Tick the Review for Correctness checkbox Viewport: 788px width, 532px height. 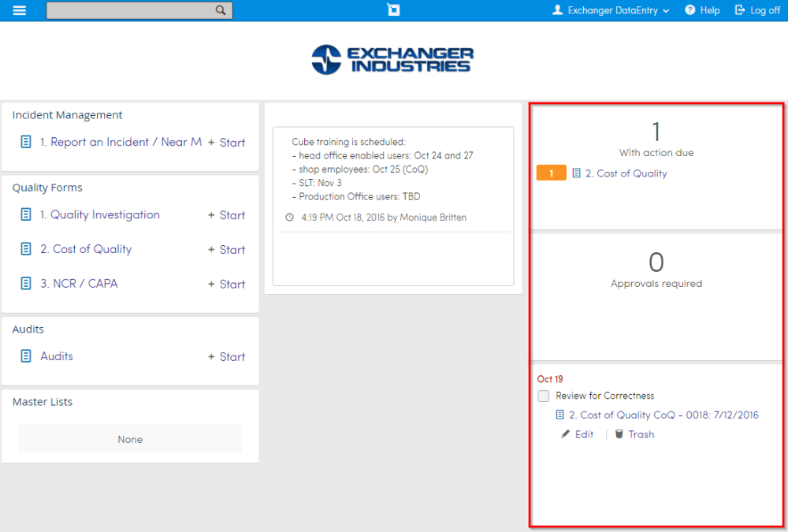tap(543, 396)
